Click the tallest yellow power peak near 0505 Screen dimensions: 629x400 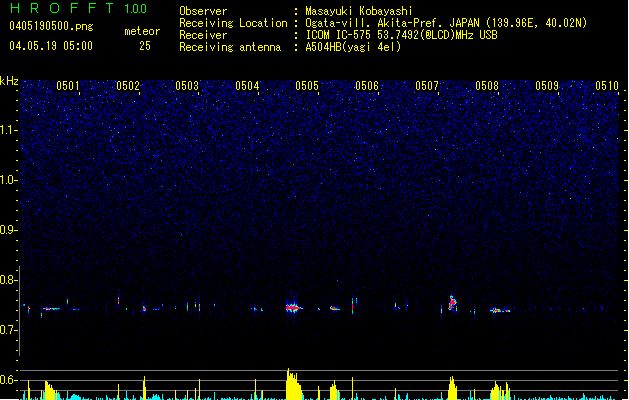point(293,384)
